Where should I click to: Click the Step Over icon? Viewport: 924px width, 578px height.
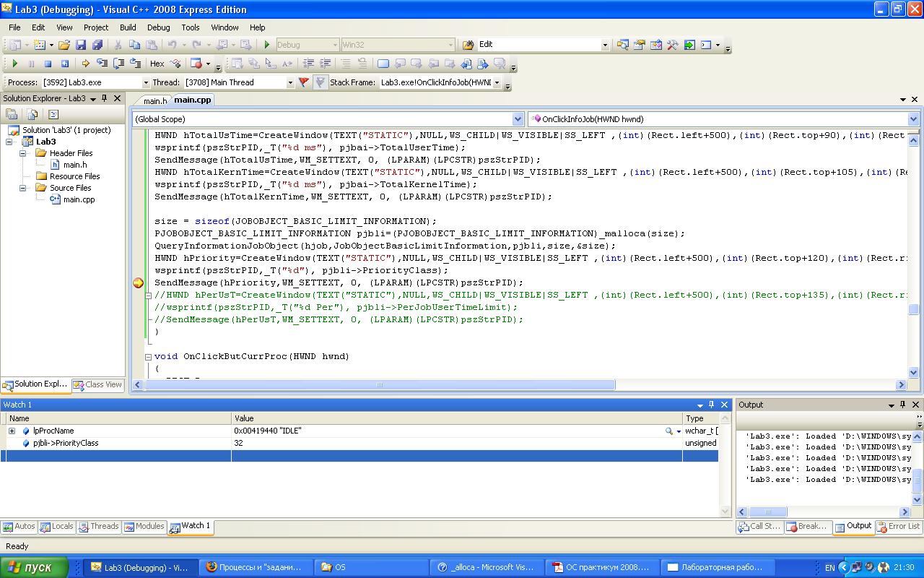118,64
